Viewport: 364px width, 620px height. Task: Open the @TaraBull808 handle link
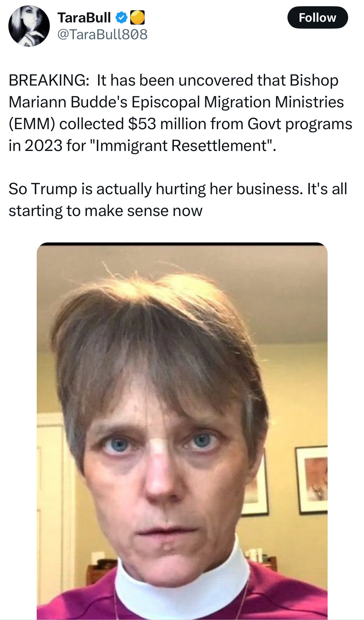pos(102,34)
